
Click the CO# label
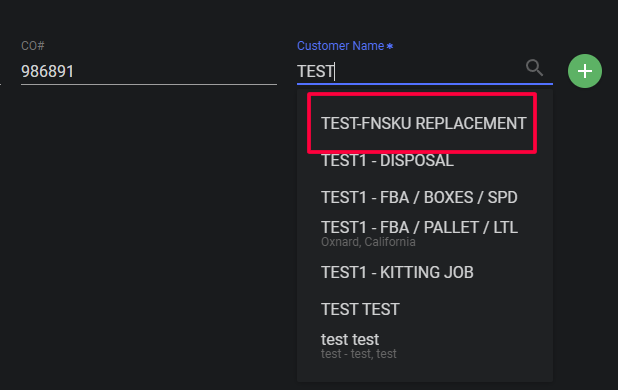[33, 46]
